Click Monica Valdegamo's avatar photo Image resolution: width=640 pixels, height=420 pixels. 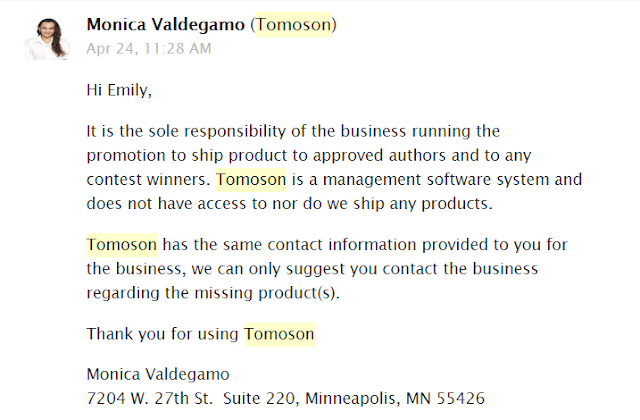click(47, 39)
